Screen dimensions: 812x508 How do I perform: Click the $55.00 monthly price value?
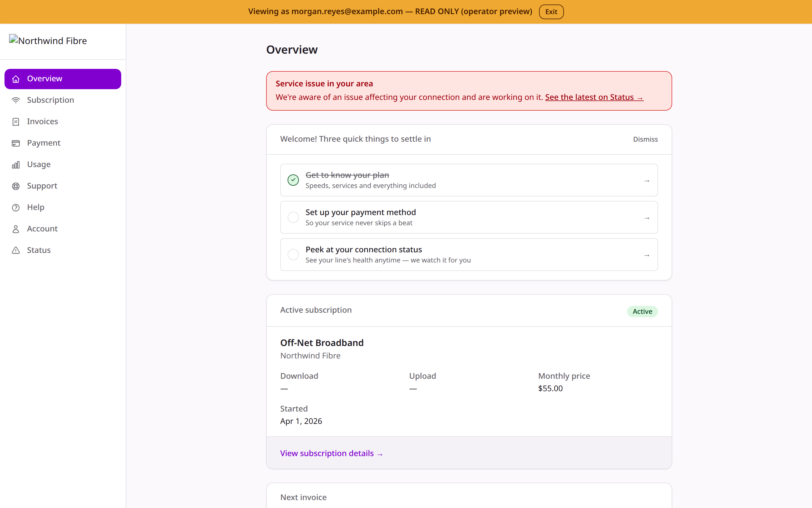pos(550,388)
